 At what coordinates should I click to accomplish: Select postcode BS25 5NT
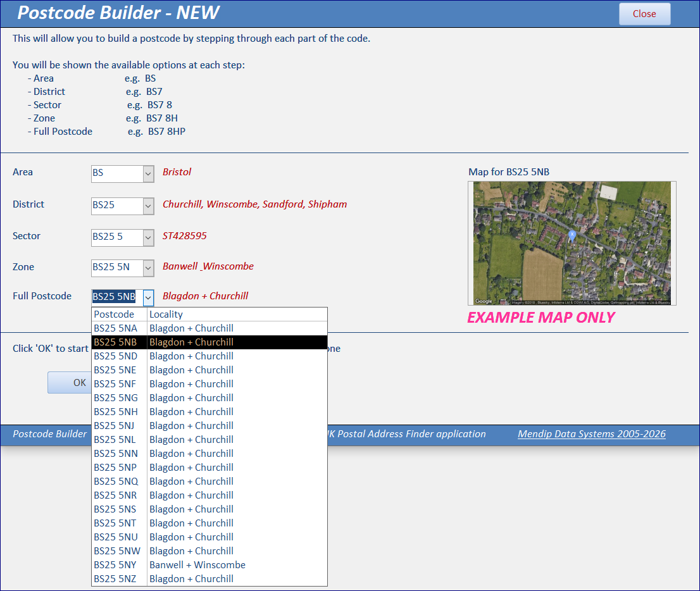209,523
